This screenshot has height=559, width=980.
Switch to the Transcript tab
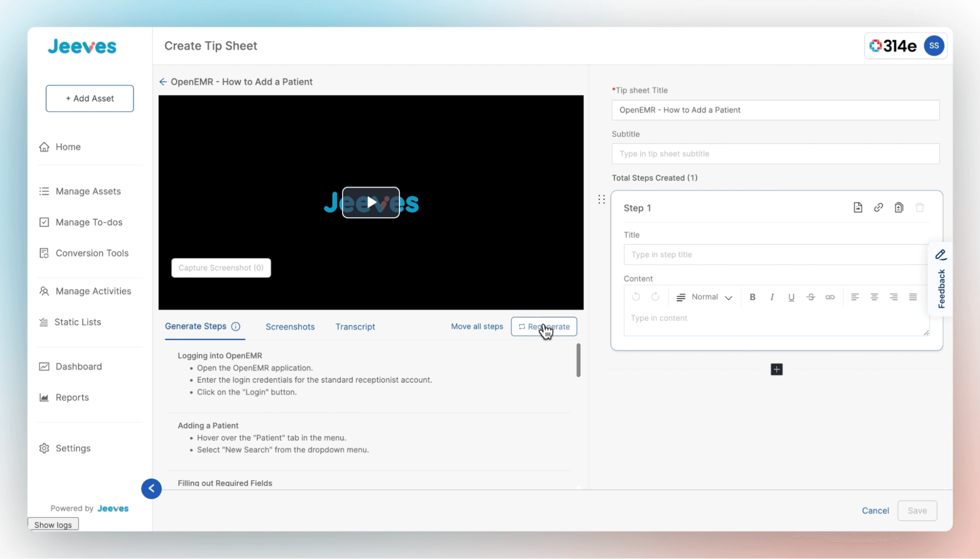pyautogui.click(x=355, y=327)
